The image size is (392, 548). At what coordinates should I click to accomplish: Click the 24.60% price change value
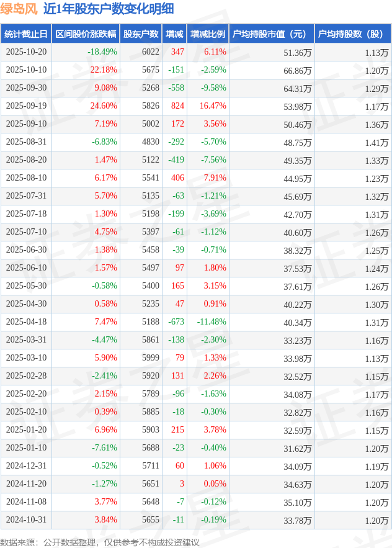click(104, 106)
